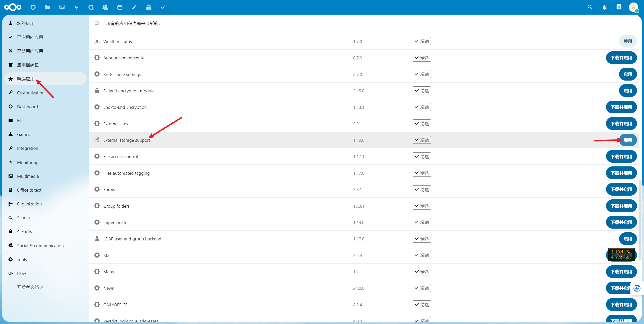Select 已禁用的应用 in the sidebar
Viewport: 644px width, 324px height.
coord(45,51)
